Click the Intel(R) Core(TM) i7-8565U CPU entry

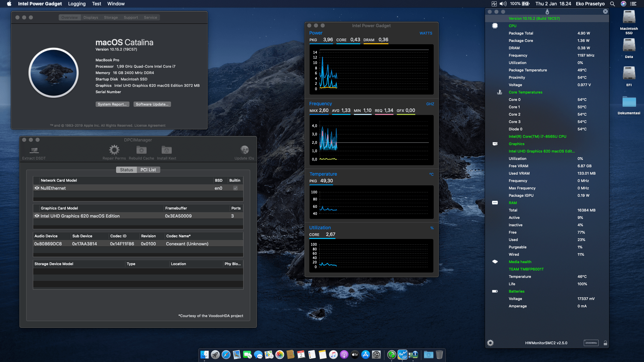(x=537, y=136)
